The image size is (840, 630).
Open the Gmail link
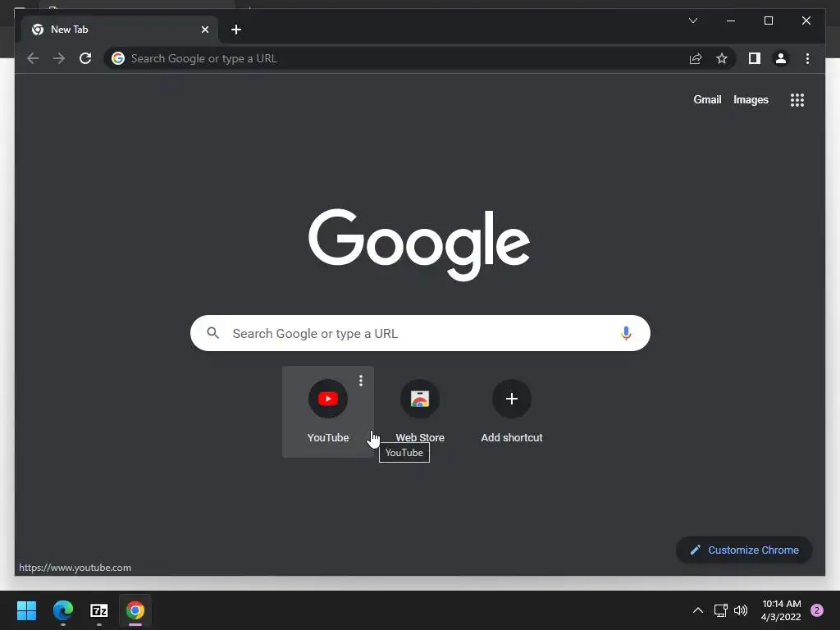tap(707, 99)
